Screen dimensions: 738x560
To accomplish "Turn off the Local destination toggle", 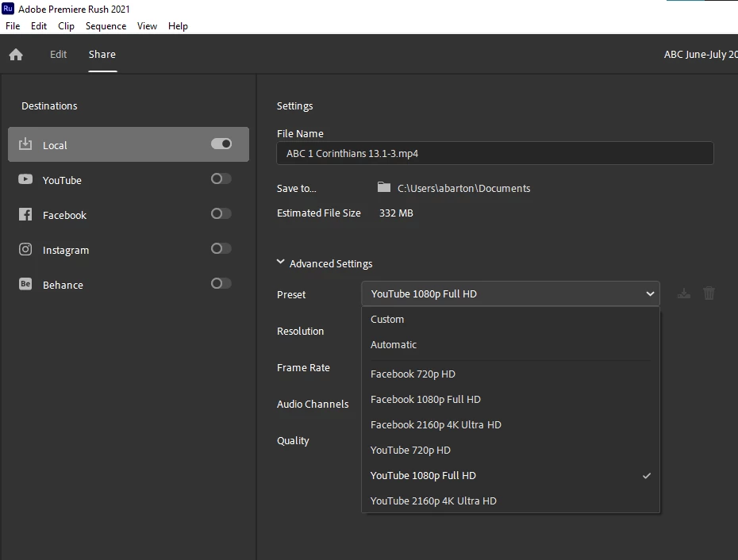I will tap(221, 144).
